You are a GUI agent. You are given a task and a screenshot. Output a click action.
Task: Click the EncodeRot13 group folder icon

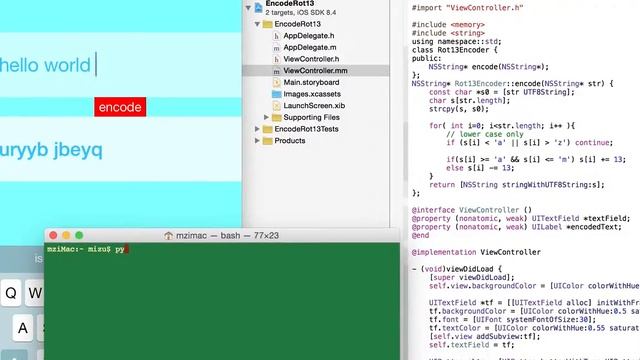pos(267,24)
